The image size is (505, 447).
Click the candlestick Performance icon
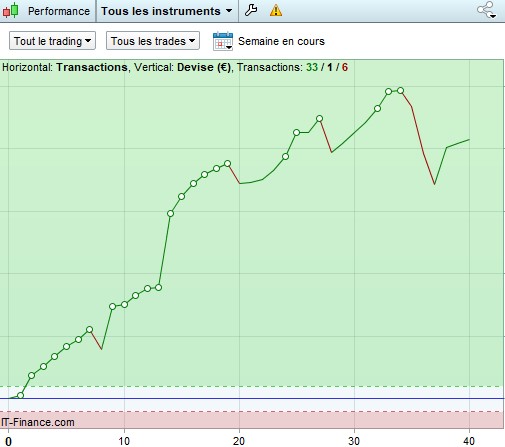[x=10, y=10]
